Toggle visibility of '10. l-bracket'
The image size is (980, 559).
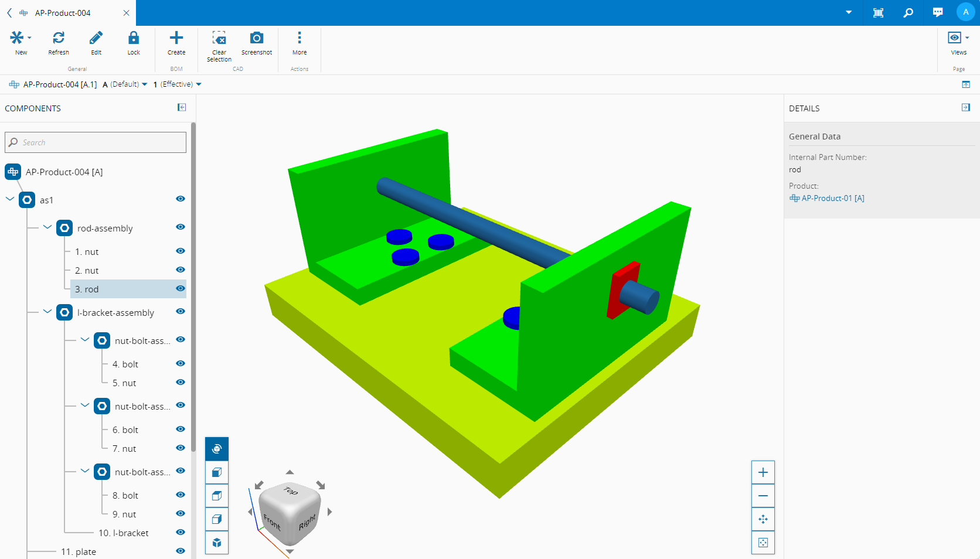pyautogui.click(x=181, y=532)
